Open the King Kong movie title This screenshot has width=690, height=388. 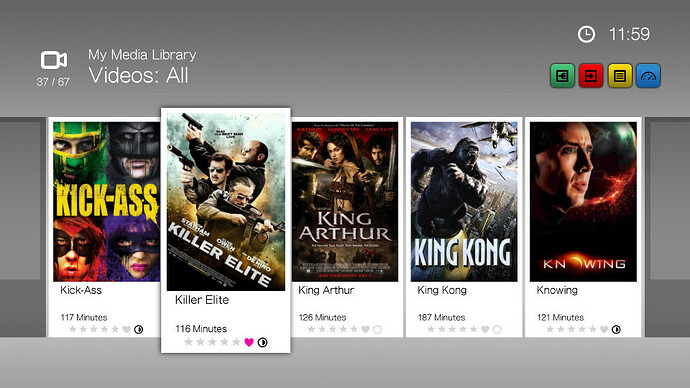point(442,290)
